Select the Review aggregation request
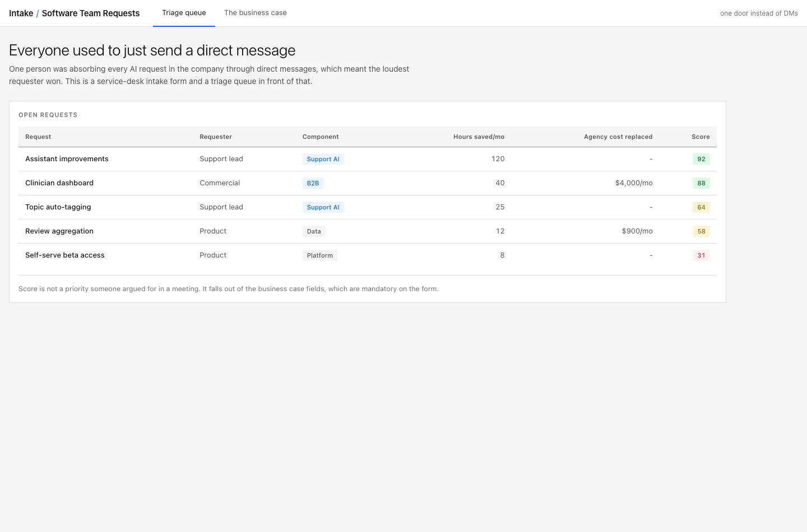The height and width of the screenshot is (532, 807). pos(59,231)
